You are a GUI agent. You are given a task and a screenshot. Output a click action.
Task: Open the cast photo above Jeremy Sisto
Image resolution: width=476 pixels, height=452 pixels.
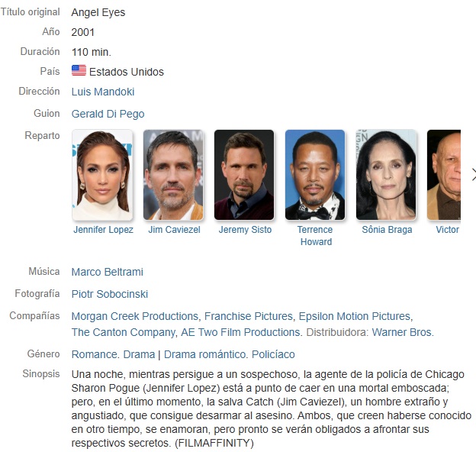pos(244,175)
